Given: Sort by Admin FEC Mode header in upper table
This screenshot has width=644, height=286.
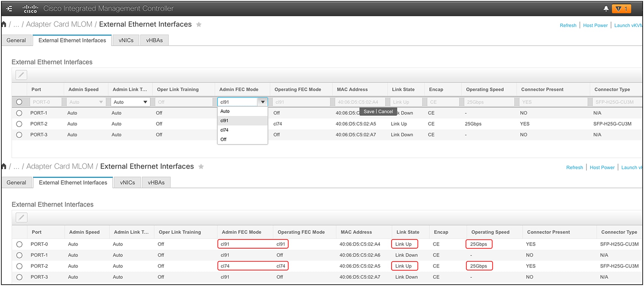Looking at the screenshot, I should click(239, 90).
